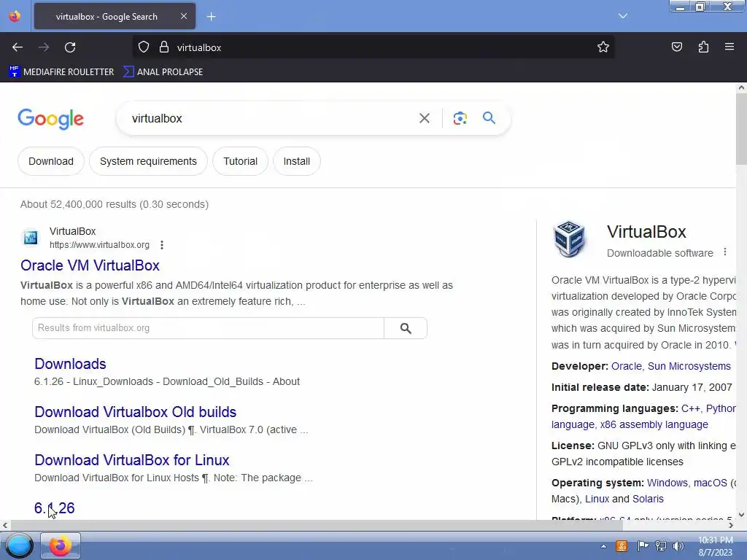The width and height of the screenshot is (747, 560).
Task: Search by image with Google Lens icon
Action: pos(460,118)
